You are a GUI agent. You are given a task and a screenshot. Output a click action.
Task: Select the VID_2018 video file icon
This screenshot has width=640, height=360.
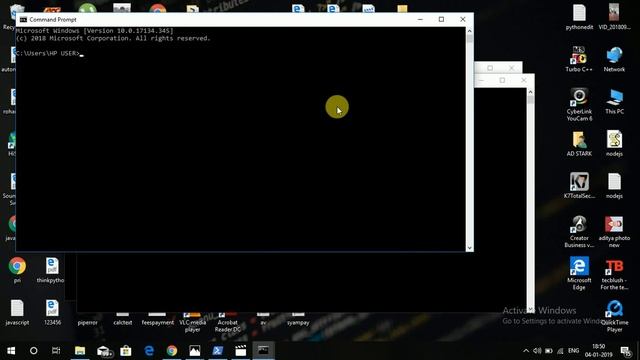[x=614, y=17]
